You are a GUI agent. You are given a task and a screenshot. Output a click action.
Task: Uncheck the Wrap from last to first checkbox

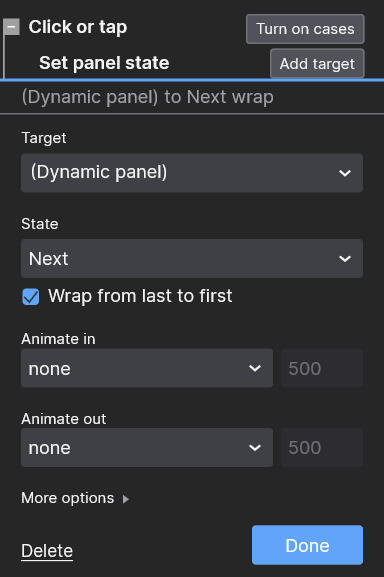(31, 297)
